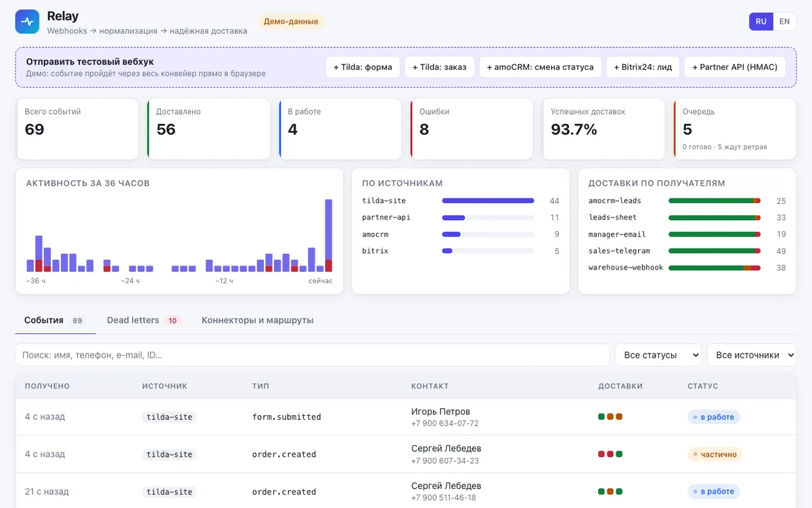Image resolution: width=812 pixels, height=508 pixels.
Task: Open the "Успешных доставок" stat card
Action: click(604, 129)
